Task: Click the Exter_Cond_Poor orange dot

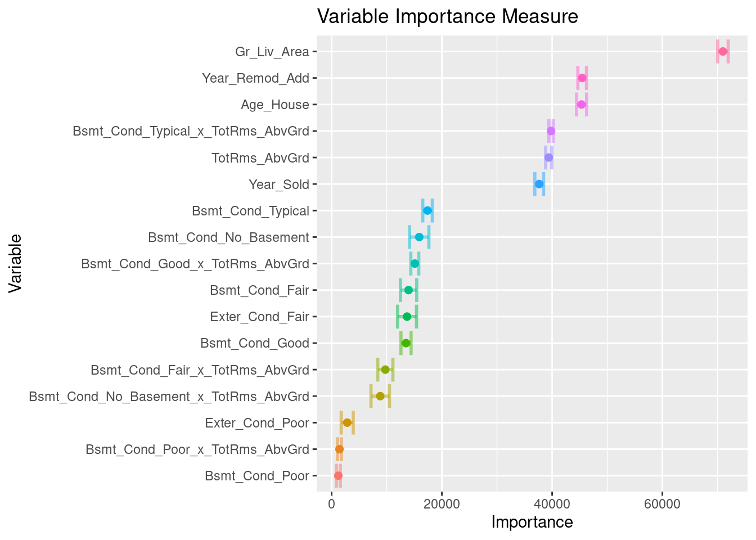Action: pos(347,422)
